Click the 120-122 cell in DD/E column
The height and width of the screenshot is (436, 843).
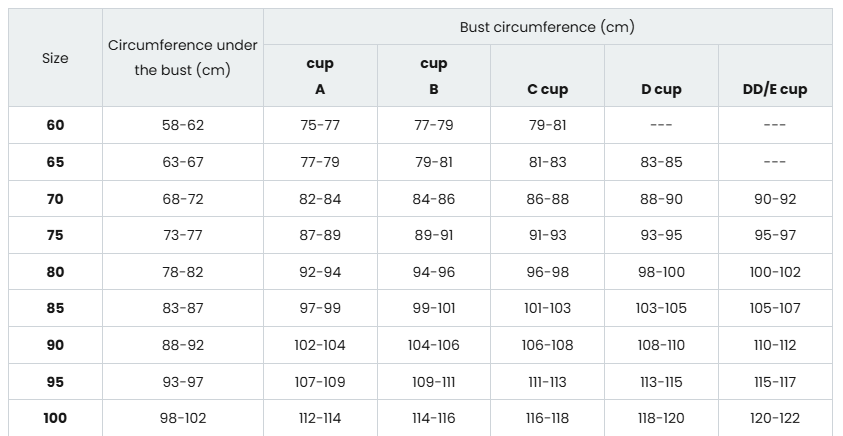coord(775,418)
